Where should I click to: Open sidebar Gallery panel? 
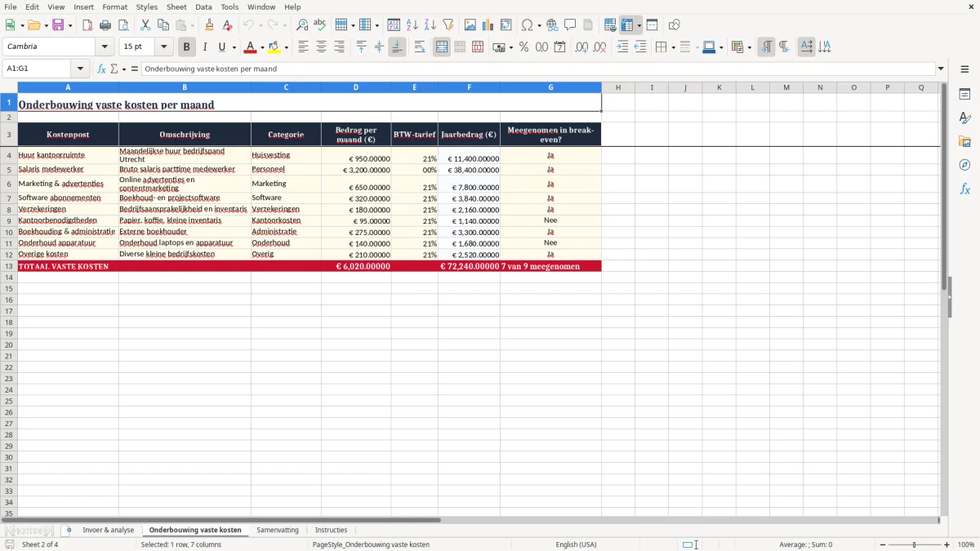964,141
